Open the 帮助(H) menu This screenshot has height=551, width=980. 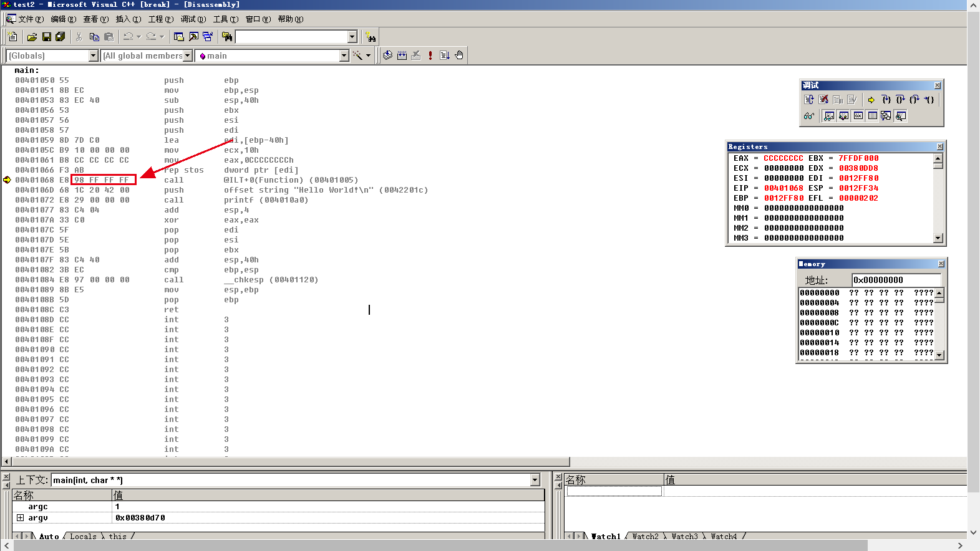coord(291,19)
